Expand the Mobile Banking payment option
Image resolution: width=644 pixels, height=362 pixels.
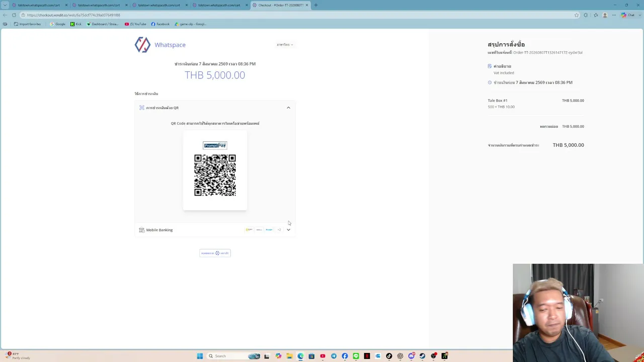coord(288,230)
